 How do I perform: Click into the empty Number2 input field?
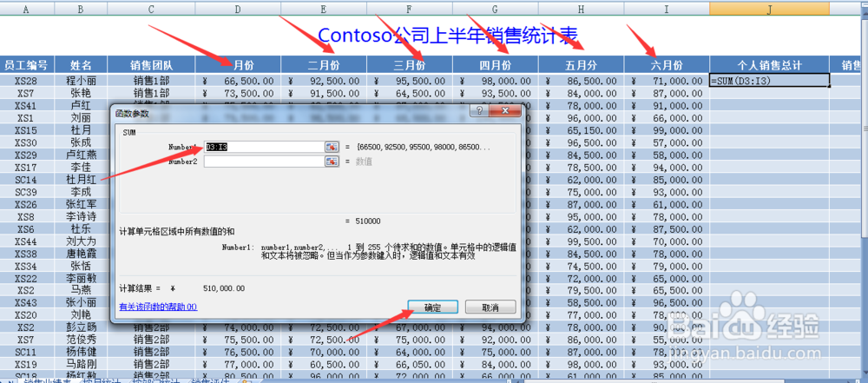pos(264,162)
